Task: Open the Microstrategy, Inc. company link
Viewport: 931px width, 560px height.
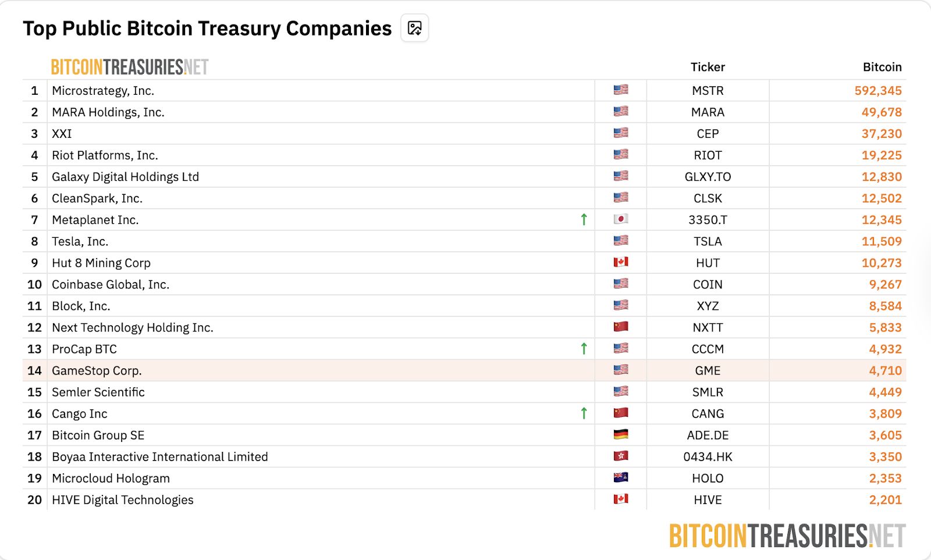Action: point(103,91)
